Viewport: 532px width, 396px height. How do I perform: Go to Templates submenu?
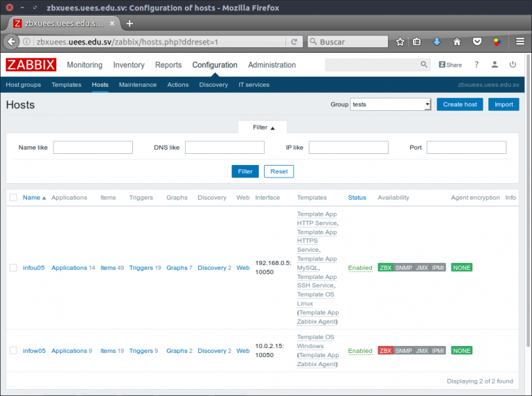point(66,85)
